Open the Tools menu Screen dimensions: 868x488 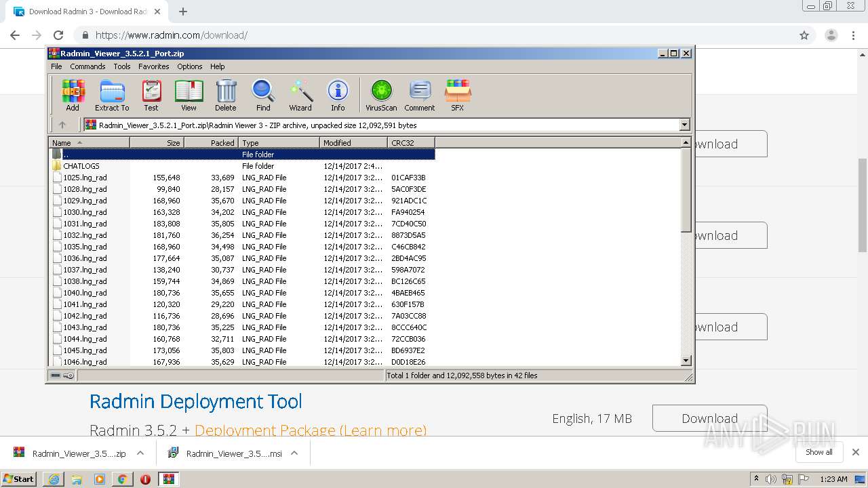pos(122,66)
